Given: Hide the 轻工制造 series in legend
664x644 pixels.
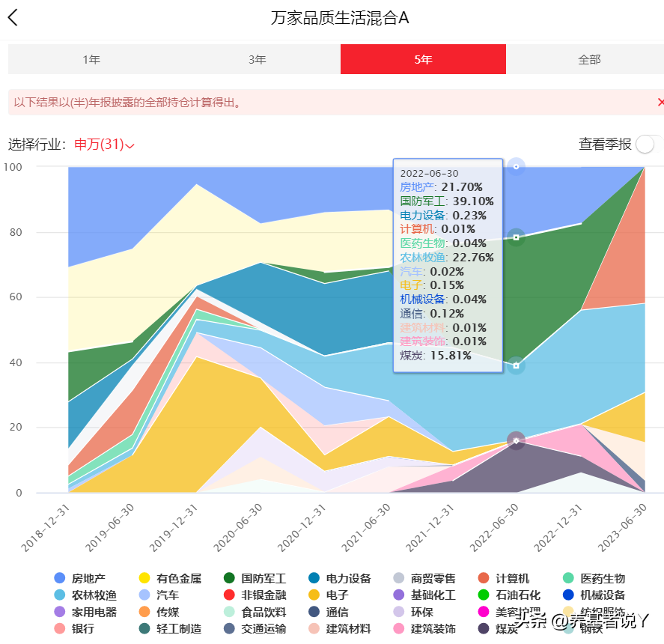Looking at the screenshot, I should click(170, 629).
